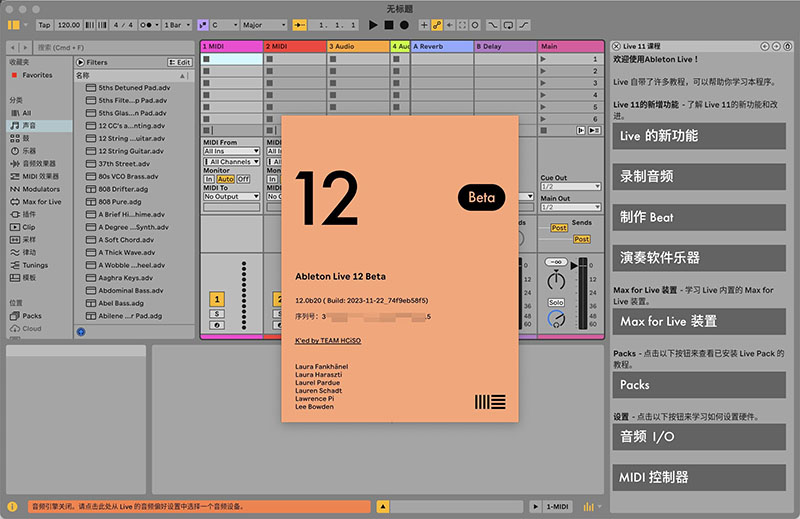Toggle the scale mode purple icon
Screen dimensions: 800x519
click(x=203, y=25)
